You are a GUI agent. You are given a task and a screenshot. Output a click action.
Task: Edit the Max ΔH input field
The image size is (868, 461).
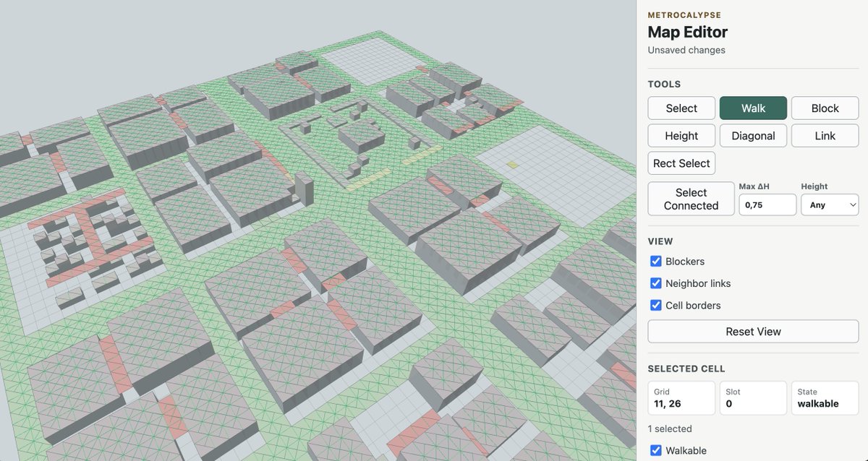pos(767,205)
